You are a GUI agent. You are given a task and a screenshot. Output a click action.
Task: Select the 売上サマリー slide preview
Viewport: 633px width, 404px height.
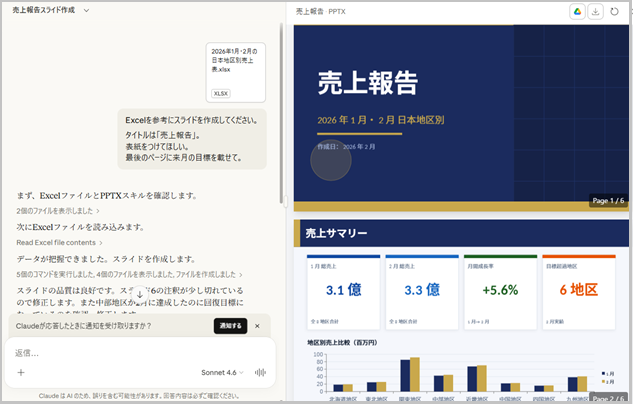coord(462,310)
